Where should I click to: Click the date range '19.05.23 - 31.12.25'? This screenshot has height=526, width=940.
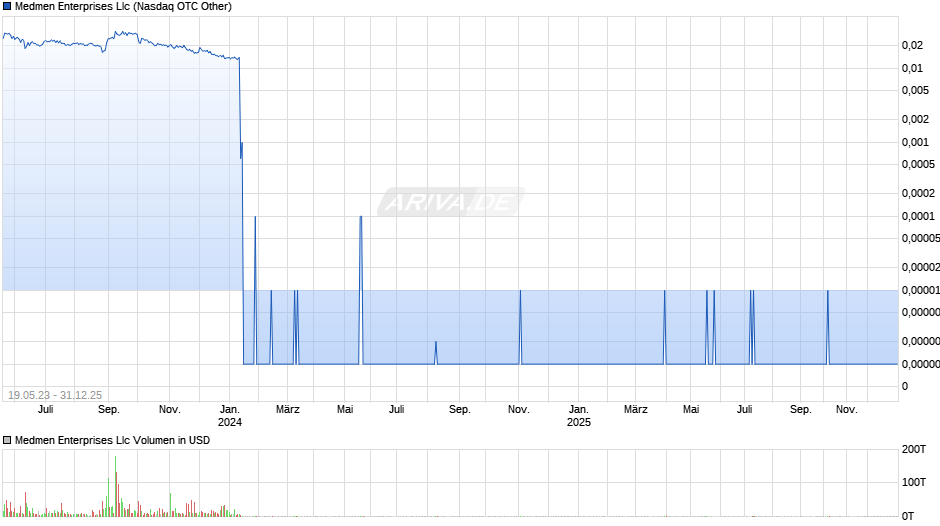click(x=55, y=395)
